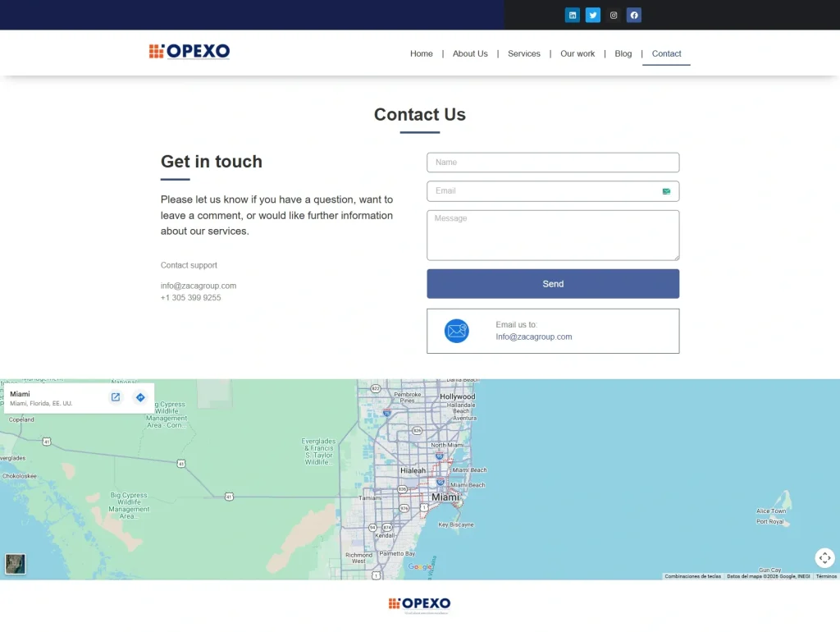Click Copeland label on the map
This screenshot has height=632, width=840.
pos(21,419)
